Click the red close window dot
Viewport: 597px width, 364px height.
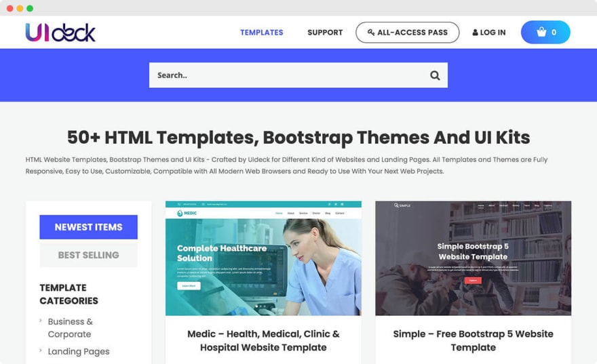10,8
